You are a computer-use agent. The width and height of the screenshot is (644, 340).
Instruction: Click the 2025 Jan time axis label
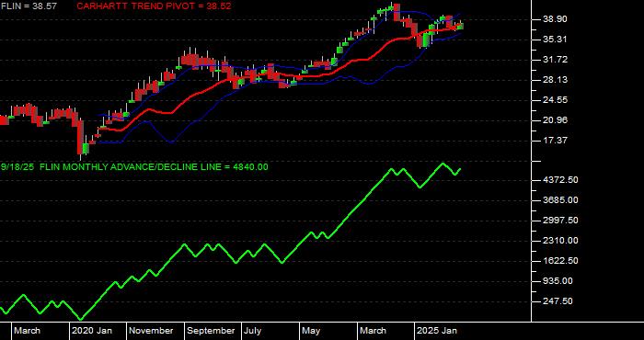pos(437,331)
